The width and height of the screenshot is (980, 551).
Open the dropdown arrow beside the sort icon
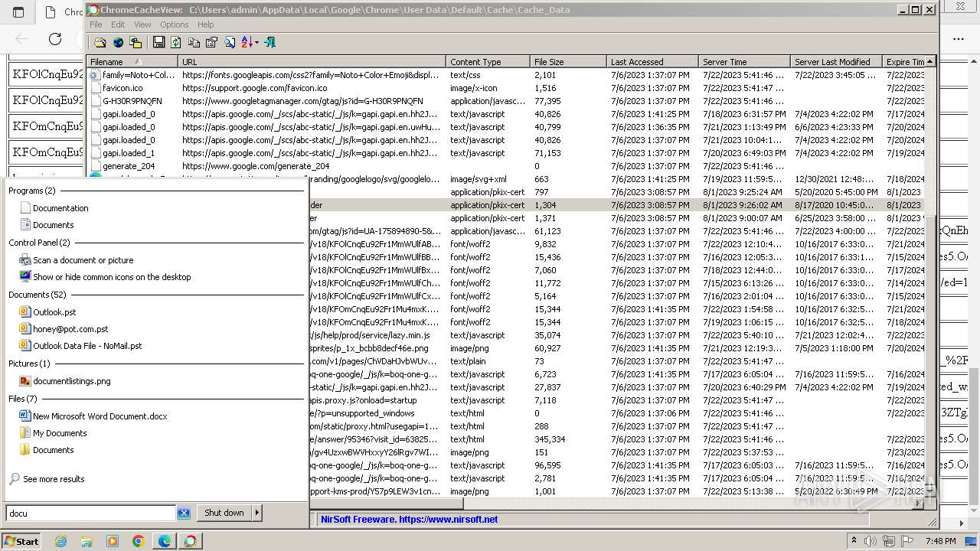tap(256, 43)
